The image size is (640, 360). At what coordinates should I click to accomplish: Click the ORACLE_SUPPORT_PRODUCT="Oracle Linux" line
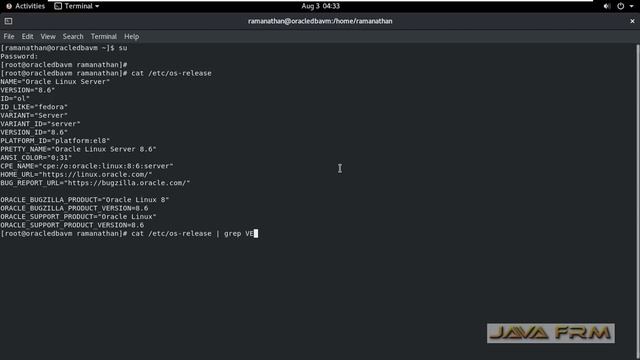(78, 217)
